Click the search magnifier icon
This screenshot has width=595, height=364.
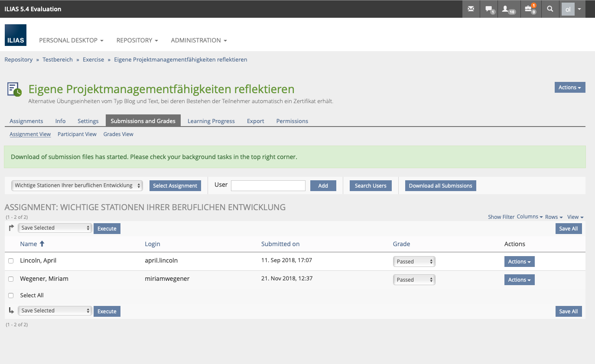pyautogui.click(x=550, y=9)
